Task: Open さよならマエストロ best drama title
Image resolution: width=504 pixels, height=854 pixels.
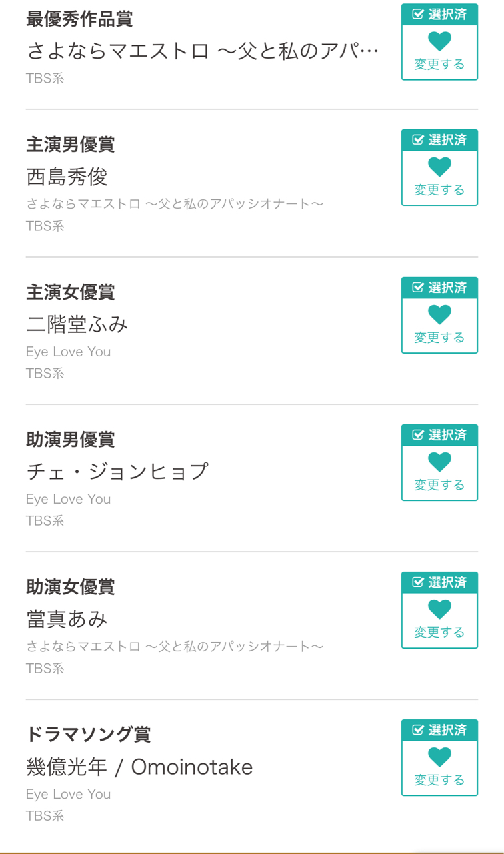Action: [202, 51]
